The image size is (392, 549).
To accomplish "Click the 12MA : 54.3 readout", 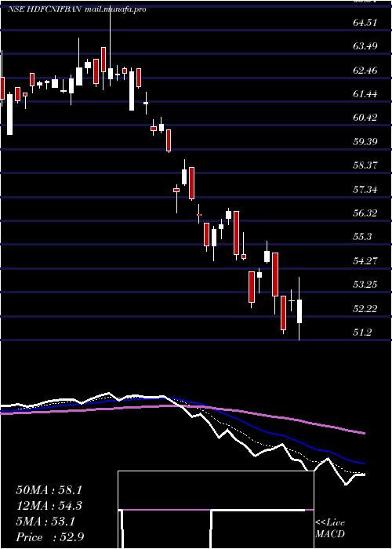I will tap(50, 506).
